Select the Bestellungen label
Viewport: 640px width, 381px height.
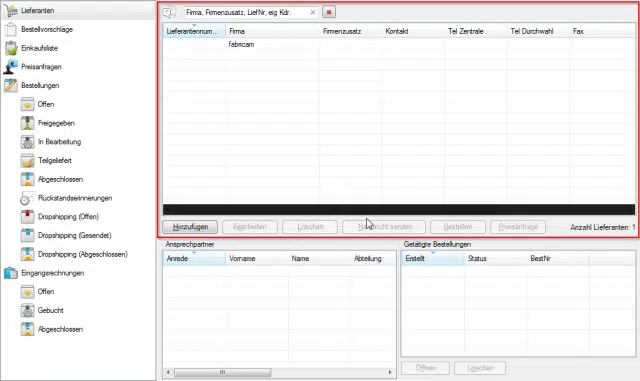40,86
